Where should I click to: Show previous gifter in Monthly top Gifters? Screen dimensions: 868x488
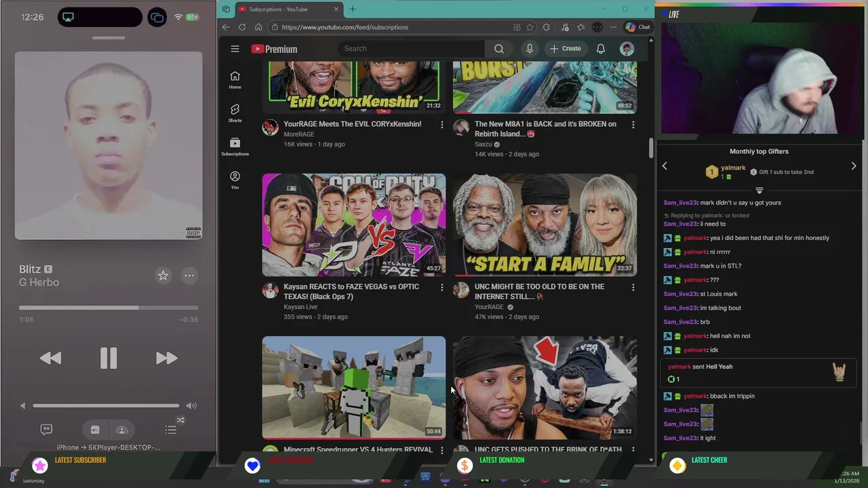coord(665,166)
